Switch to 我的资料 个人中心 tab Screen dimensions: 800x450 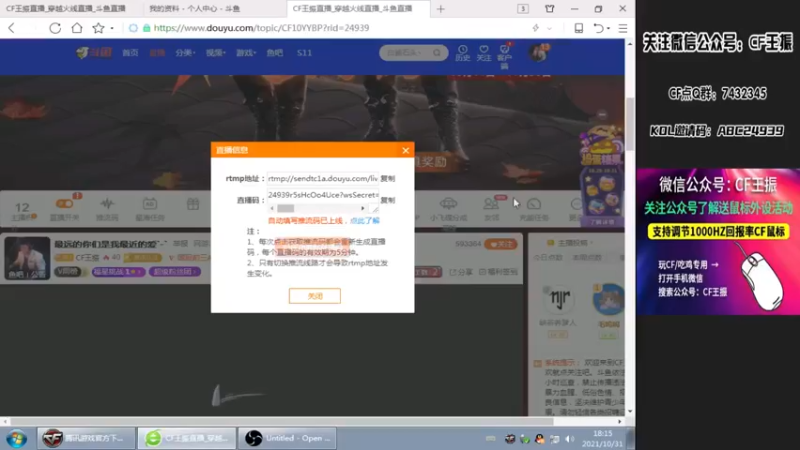[194, 9]
